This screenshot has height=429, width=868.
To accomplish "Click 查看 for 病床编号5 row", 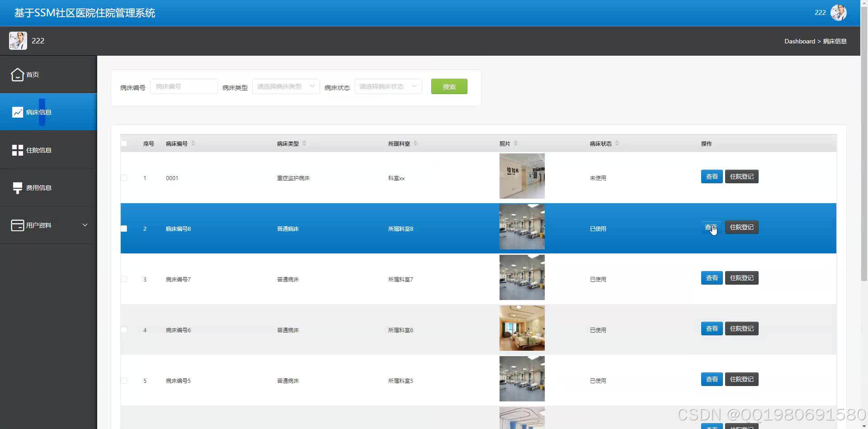I will point(712,379).
